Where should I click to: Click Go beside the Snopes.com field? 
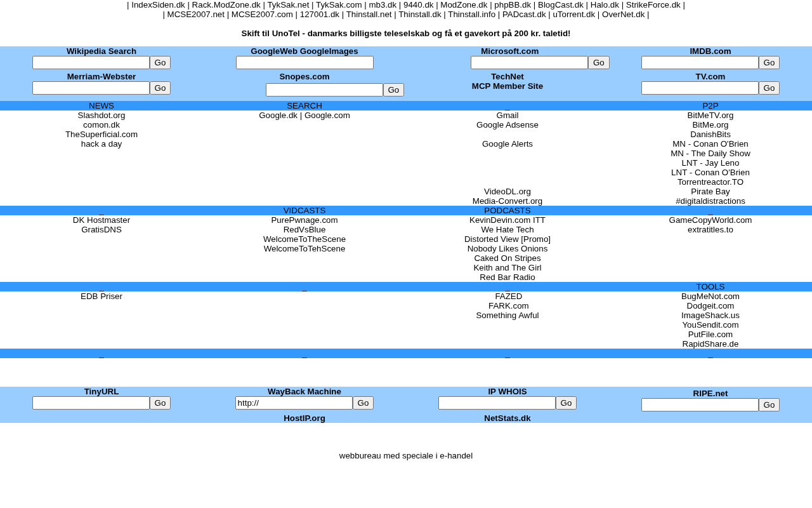pos(393,90)
